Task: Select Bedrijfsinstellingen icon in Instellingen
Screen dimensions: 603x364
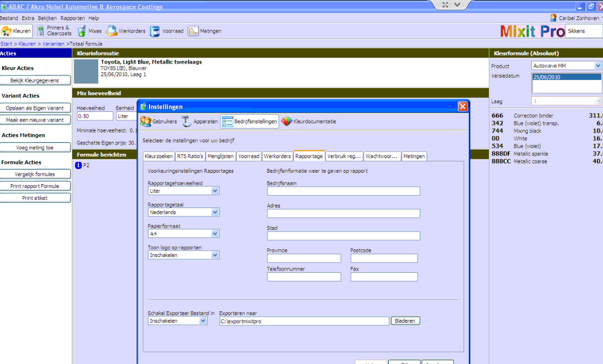Action: point(227,122)
